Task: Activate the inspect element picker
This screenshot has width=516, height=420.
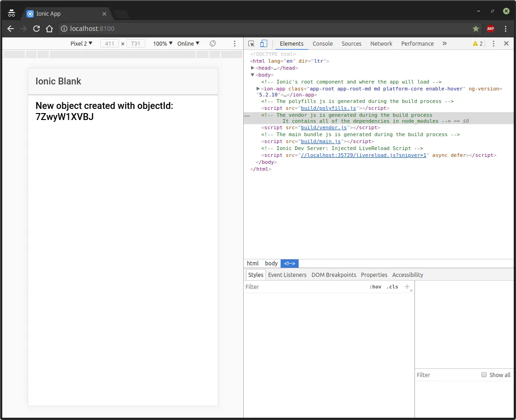Action: click(x=252, y=43)
